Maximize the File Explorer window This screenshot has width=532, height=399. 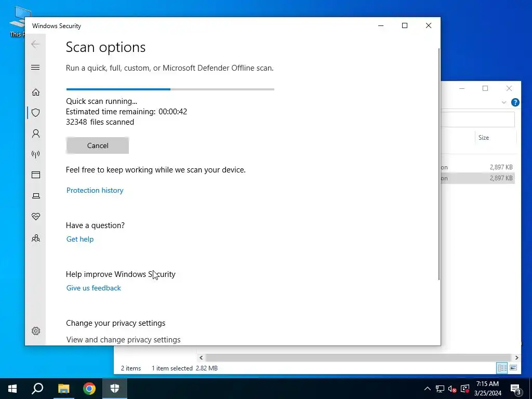coord(485,88)
